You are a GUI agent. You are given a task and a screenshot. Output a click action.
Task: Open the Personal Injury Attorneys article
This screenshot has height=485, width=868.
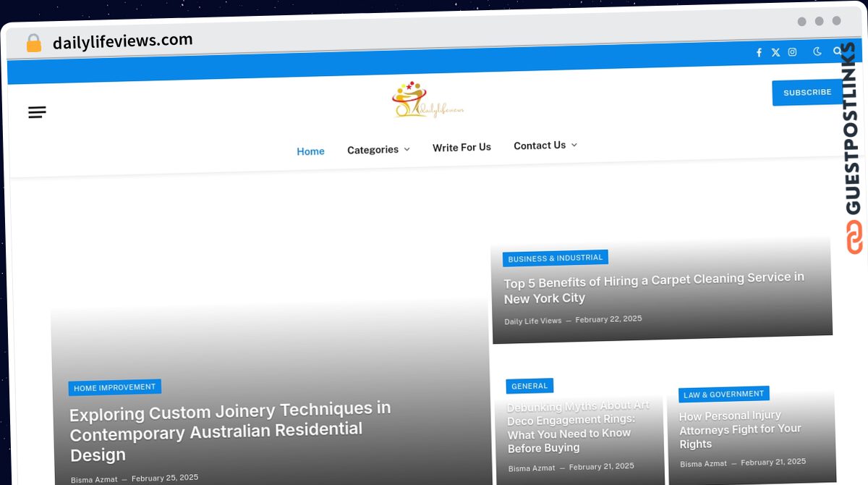coord(740,429)
